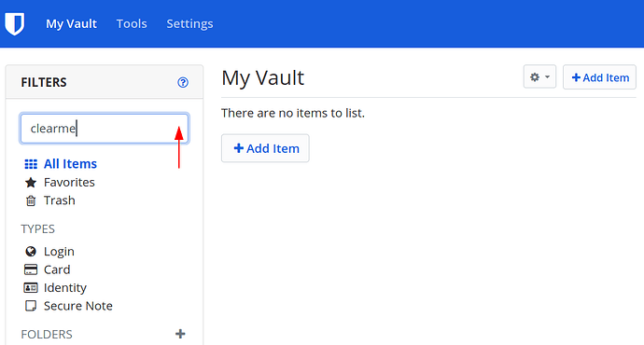Open the My Vault tab
Image resolution: width=644 pixels, height=345 pixels.
coord(72,24)
